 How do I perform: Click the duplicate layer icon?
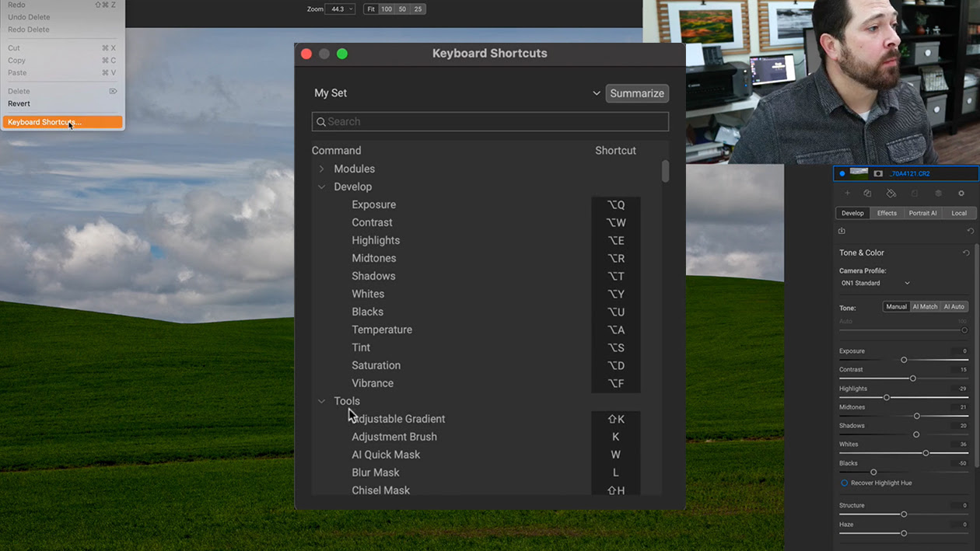coord(867,194)
